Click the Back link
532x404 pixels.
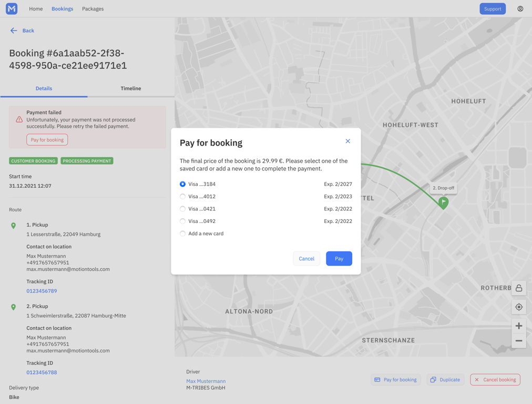pos(28,31)
